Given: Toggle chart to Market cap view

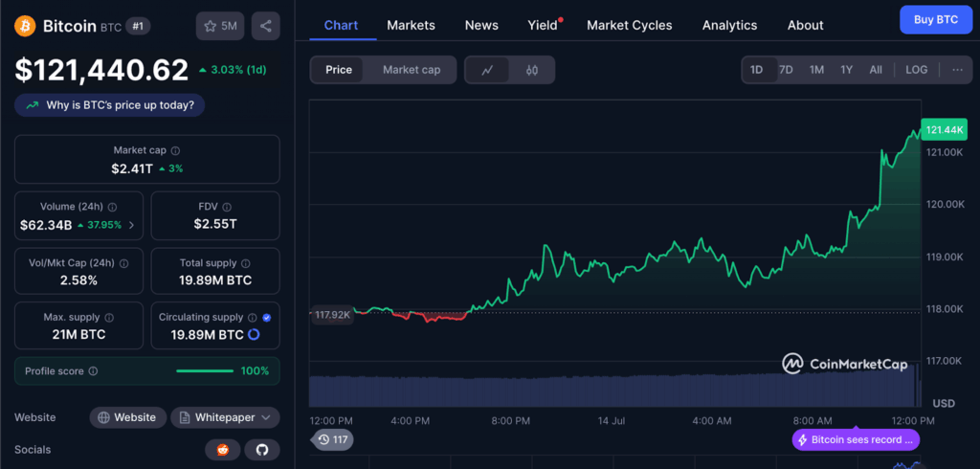Looking at the screenshot, I should tap(412, 70).
